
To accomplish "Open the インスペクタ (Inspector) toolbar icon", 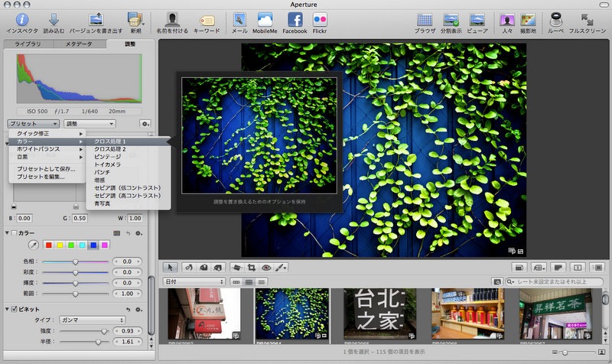I will (x=22, y=20).
